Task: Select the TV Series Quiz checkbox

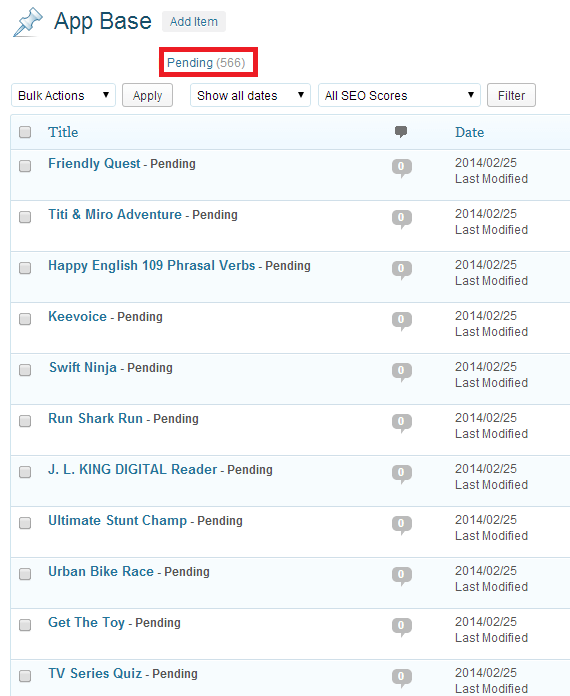Action: pyautogui.click(x=25, y=676)
